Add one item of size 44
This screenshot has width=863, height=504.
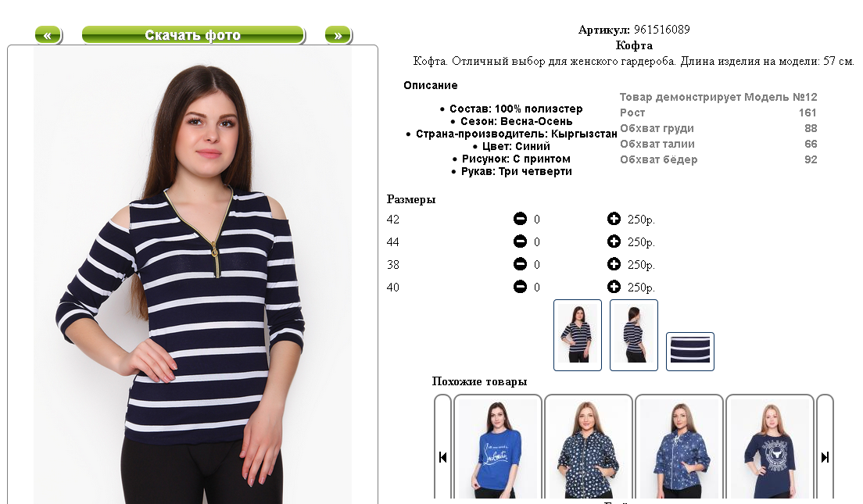point(614,241)
